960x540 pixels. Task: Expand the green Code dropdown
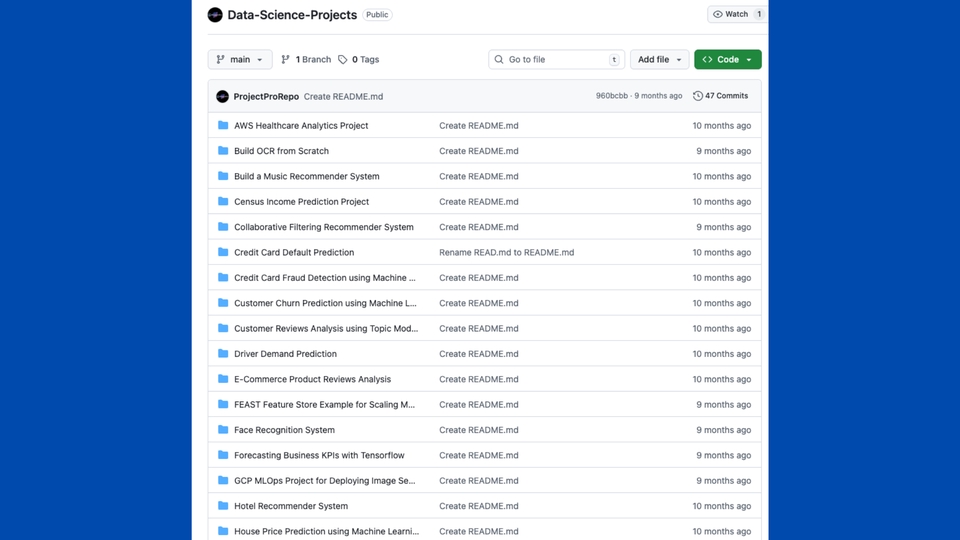(727, 59)
